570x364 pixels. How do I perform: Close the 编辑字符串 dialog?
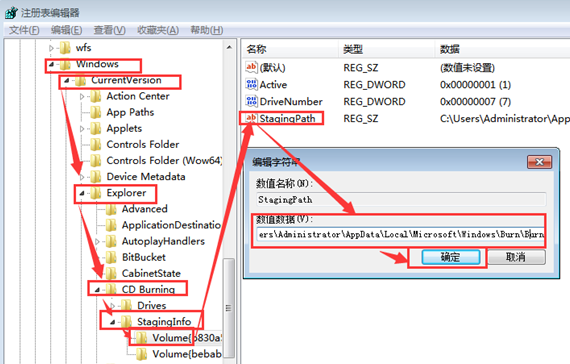[539, 162]
